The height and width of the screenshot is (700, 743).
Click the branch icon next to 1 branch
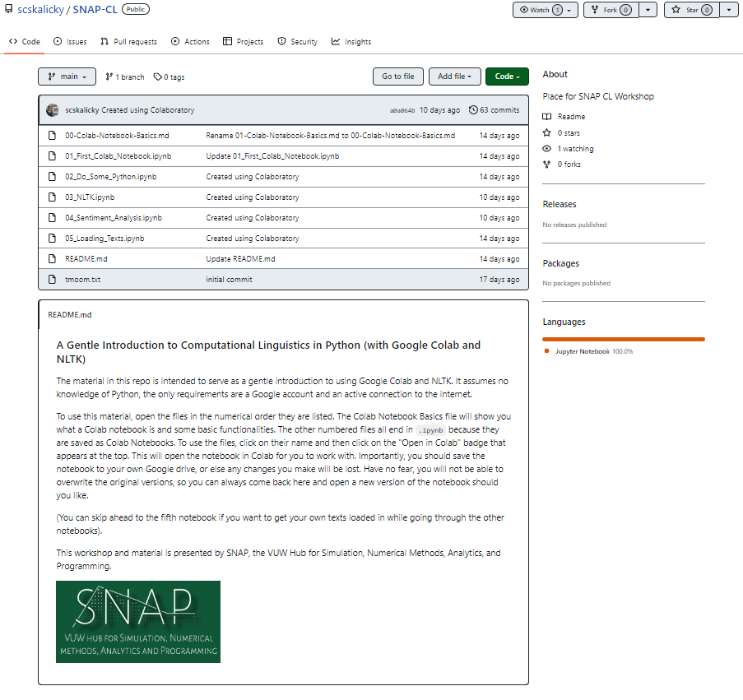click(109, 76)
